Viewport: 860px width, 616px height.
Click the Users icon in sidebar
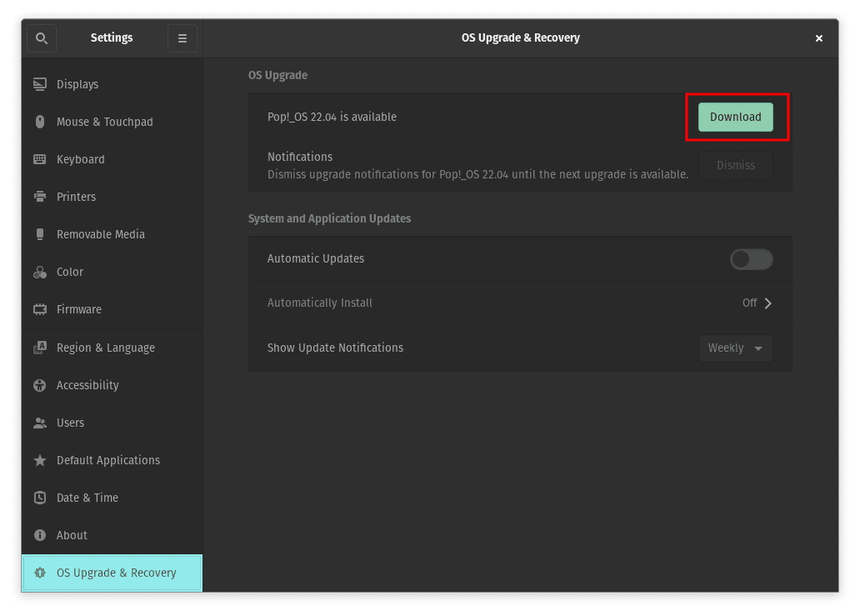(x=39, y=423)
